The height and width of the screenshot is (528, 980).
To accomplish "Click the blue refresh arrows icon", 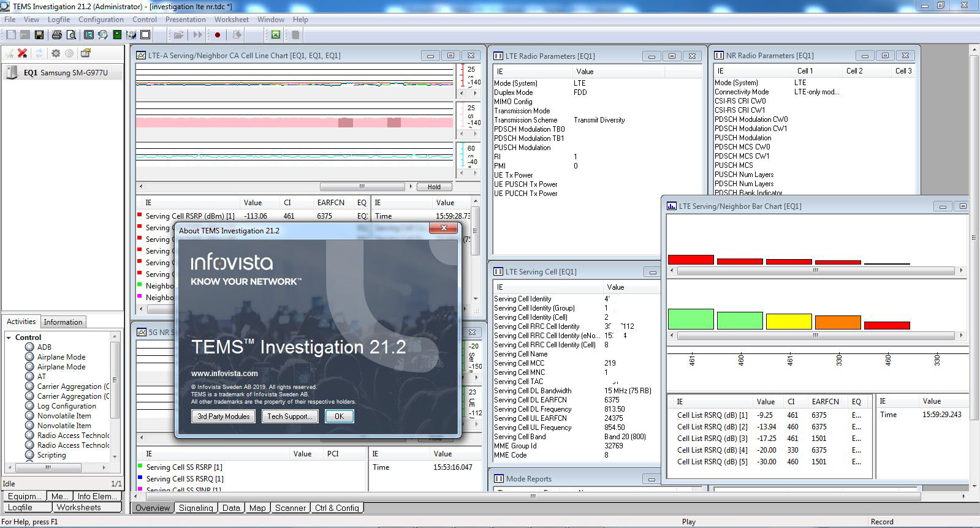I will [39, 53].
